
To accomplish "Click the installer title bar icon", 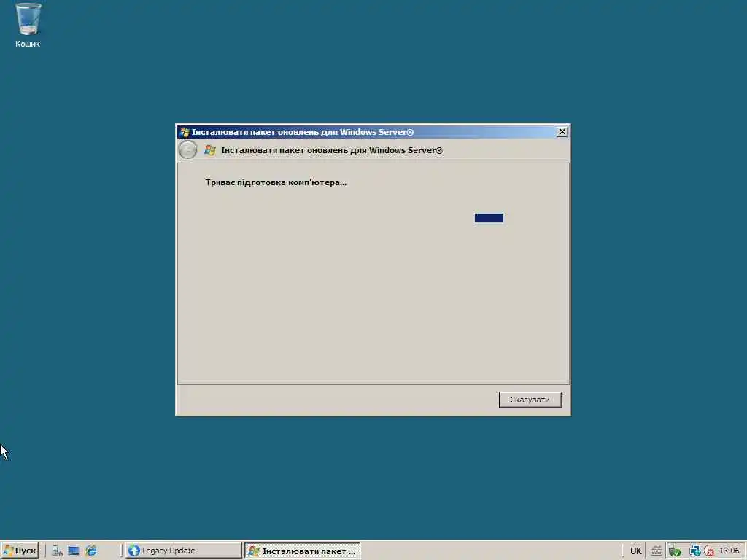I will pyautogui.click(x=185, y=132).
